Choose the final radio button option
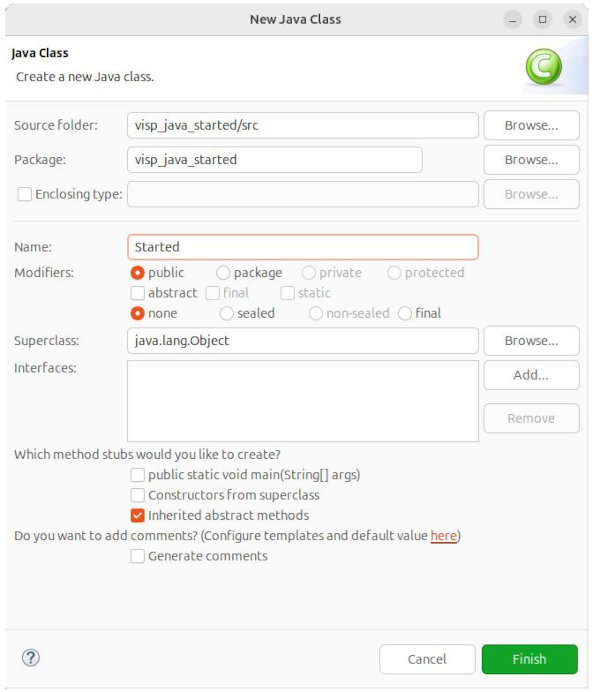The image size is (600, 692). (405, 313)
